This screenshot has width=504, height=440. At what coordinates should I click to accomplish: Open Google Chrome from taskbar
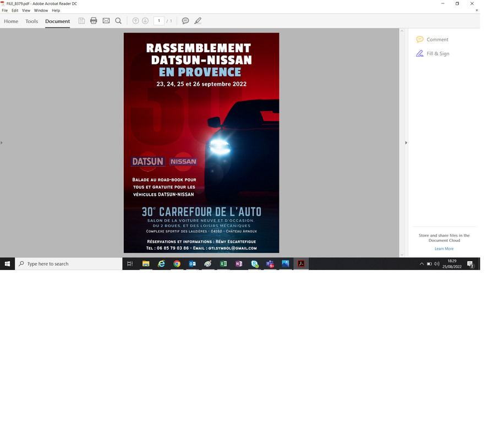(177, 264)
